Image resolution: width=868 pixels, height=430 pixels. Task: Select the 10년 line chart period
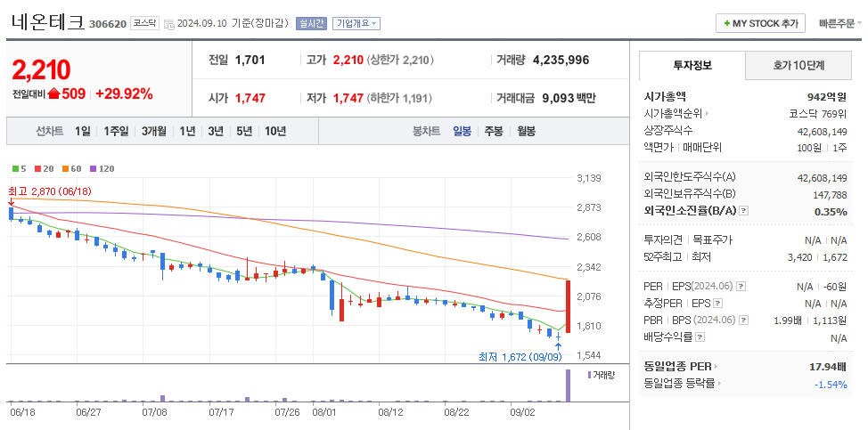[x=275, y=131]
